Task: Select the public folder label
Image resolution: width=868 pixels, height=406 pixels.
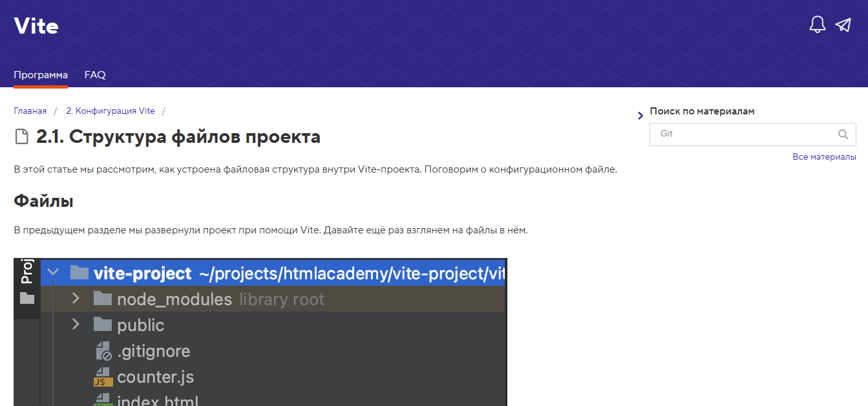Action: [x=141, y=325]
